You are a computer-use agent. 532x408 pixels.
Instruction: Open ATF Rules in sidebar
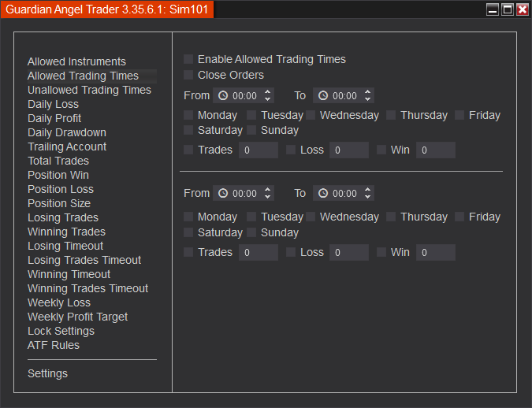click(x=54, y=345)
